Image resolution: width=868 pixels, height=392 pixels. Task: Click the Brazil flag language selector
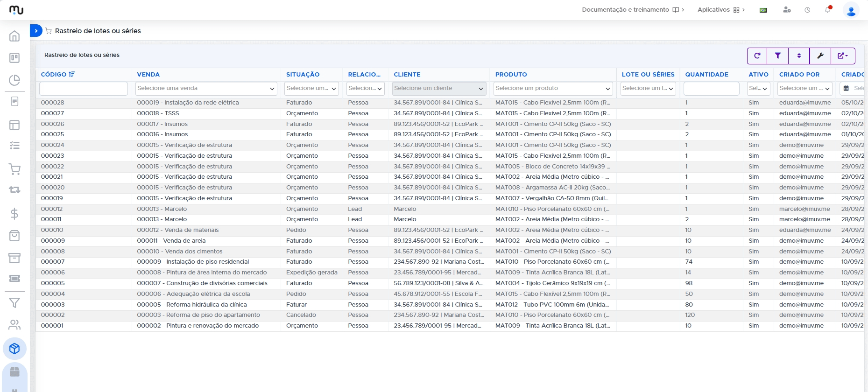point(763,10)
